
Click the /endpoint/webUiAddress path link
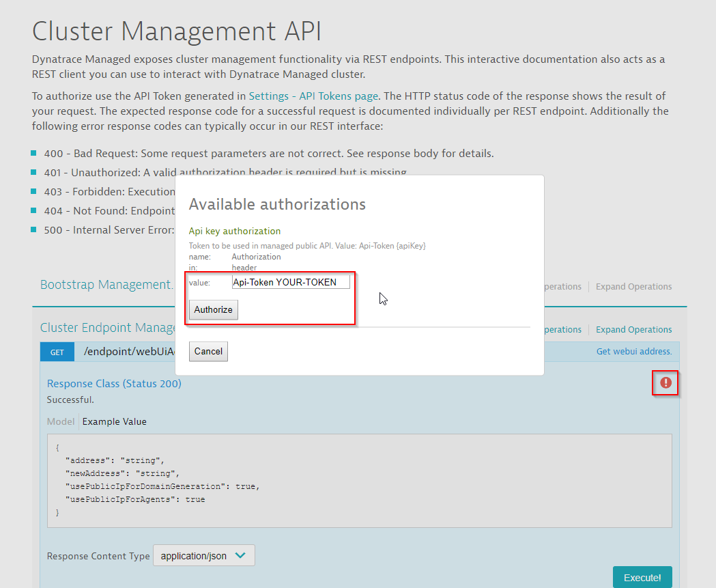click(129, 351)
